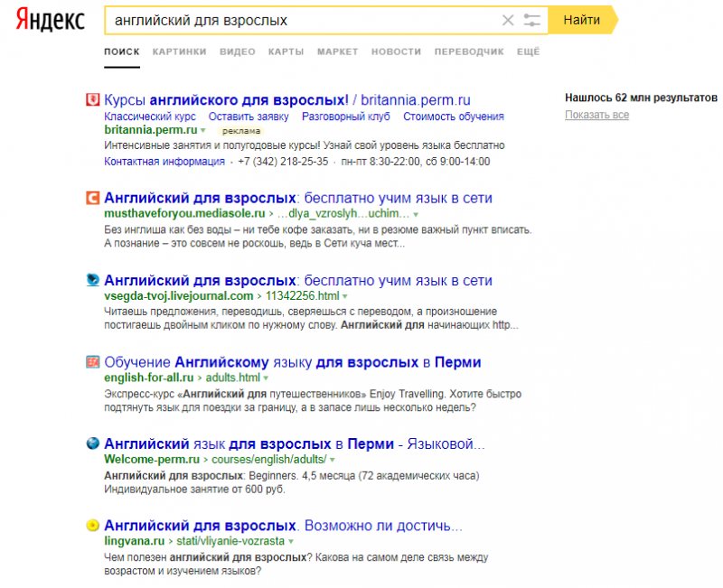Click the vsegda-tvoj.livejournal.com result favicon

coord(93,280)
